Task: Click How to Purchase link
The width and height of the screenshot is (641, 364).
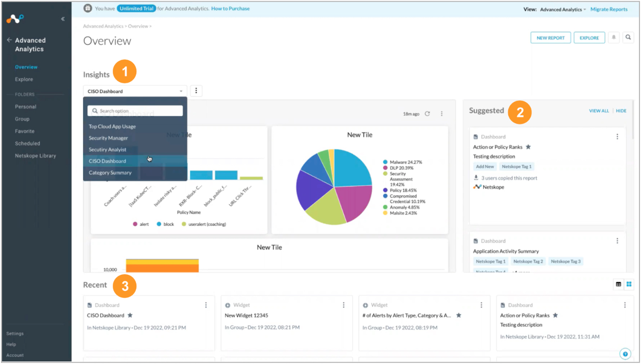Action: coord(231,9)
